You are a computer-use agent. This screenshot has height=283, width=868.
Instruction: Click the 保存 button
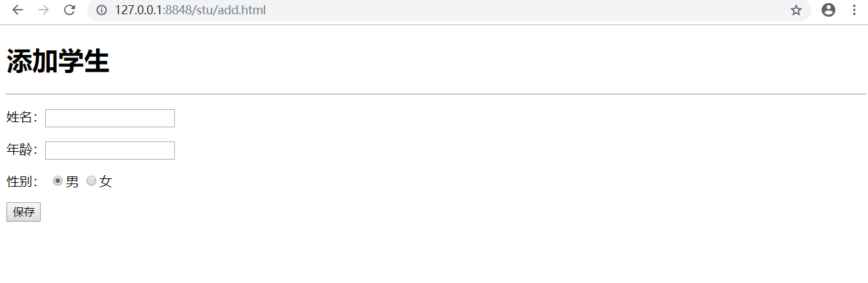click(23, 212)
